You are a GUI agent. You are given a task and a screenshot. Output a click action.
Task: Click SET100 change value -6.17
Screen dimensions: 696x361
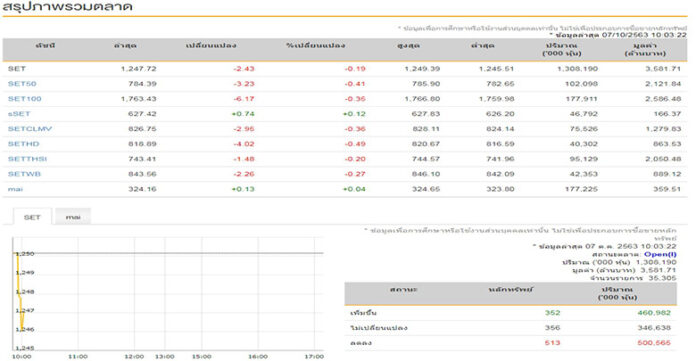pos(244,99)
